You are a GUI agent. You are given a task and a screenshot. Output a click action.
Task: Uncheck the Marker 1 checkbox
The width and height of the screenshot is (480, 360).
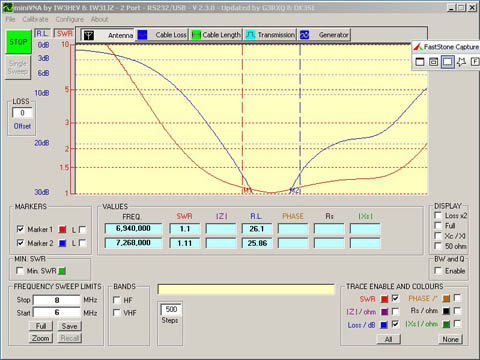(x=20, y=229)
